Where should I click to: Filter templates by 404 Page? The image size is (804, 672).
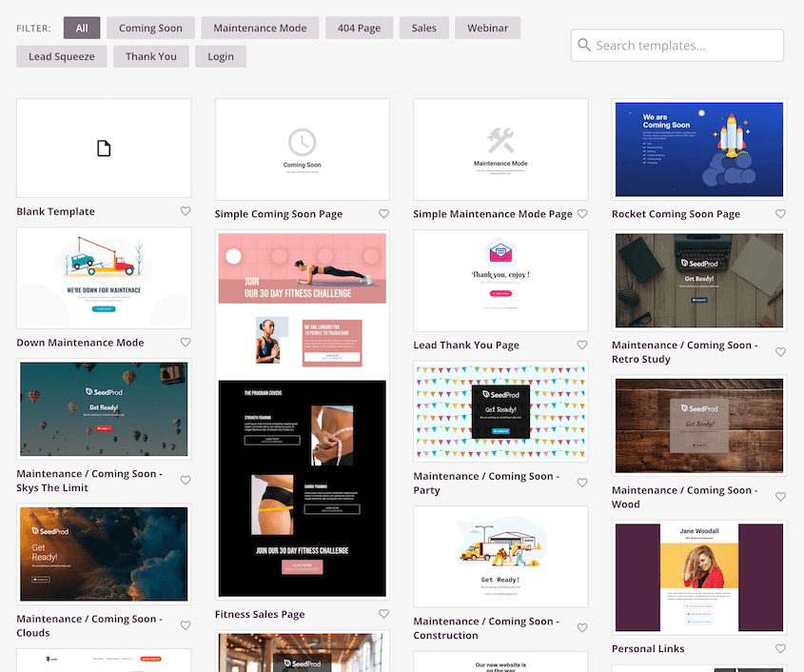(359, 28)
